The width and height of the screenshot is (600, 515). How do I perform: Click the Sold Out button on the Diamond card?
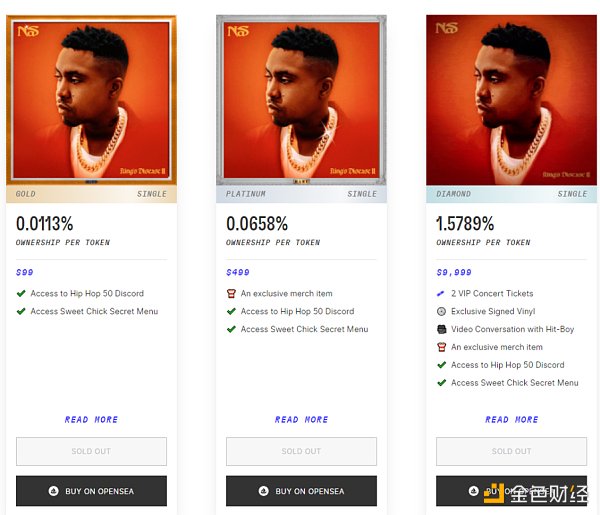511,451
